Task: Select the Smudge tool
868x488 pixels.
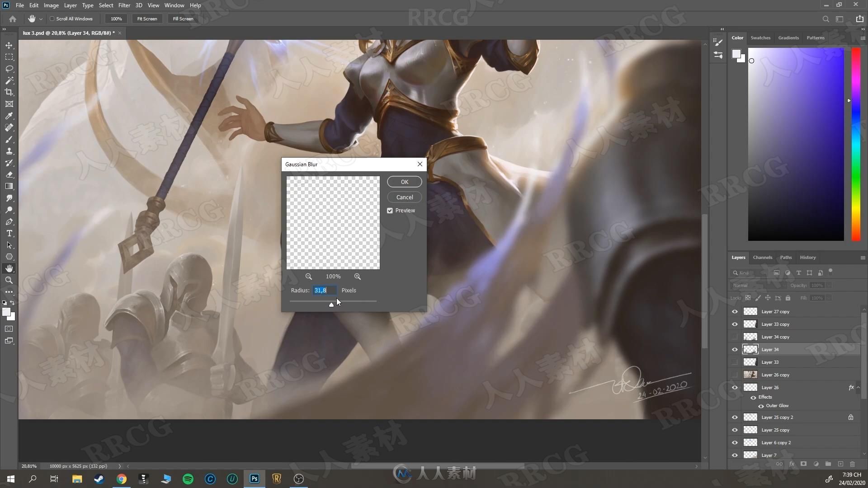Action: coord(9,198)
